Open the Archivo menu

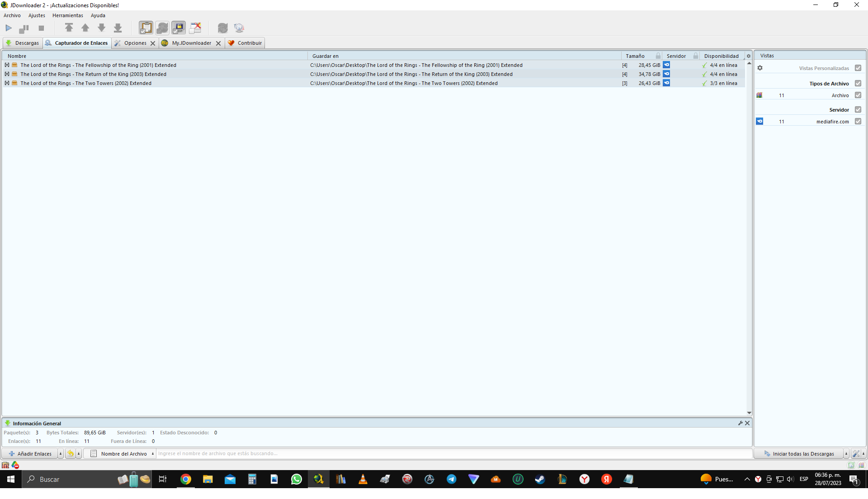(12, 15)
